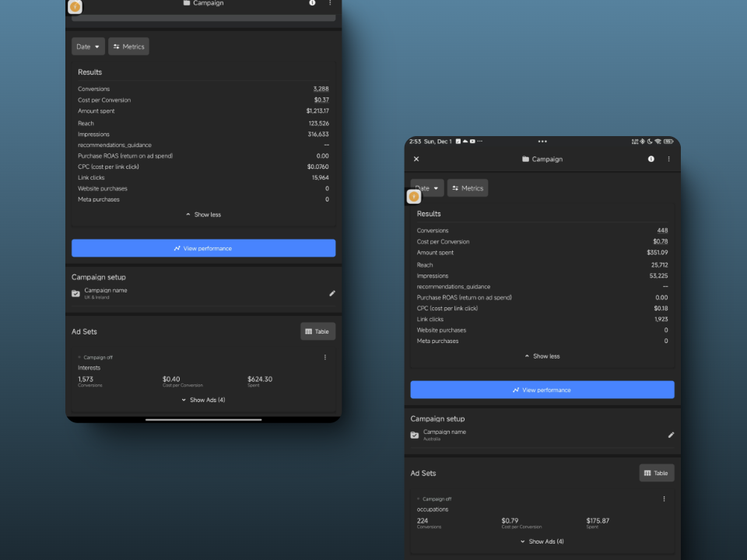Image resolution: width=747 pixels, height=560 pixels.
Task: Open kebab menu in Australia campaign header
Action: [x=668, y=159]
